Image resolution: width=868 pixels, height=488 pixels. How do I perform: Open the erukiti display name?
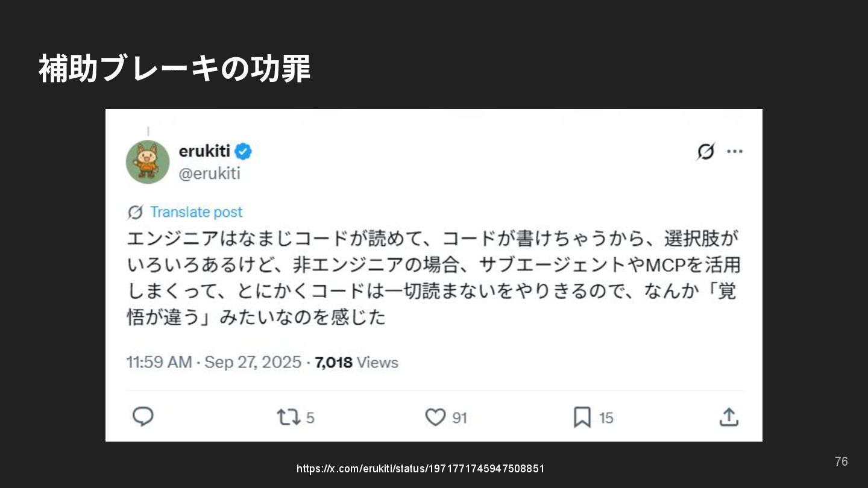[204, 151]
